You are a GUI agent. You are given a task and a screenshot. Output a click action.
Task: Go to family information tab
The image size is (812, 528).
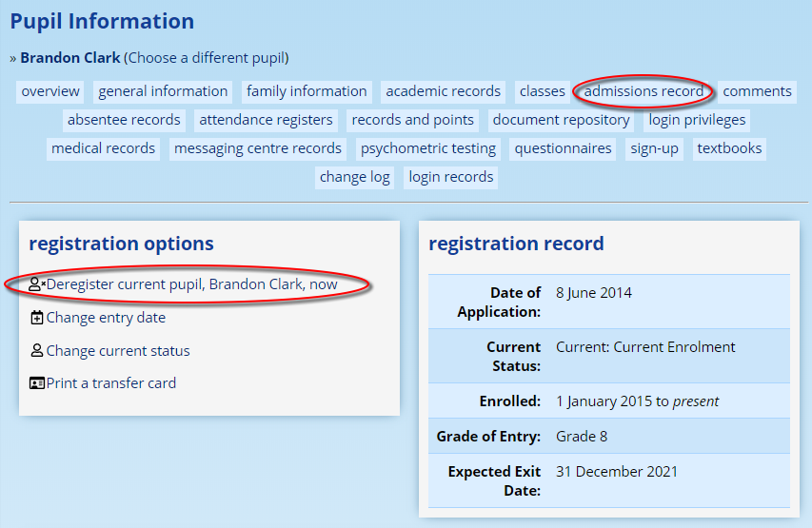click(307, 91)
